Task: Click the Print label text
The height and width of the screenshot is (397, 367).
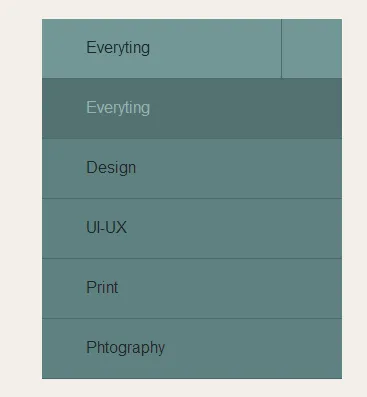Action: point(102,287)
